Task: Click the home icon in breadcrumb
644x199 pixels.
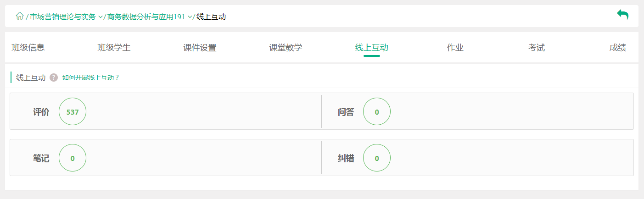Action: (19, 17)
